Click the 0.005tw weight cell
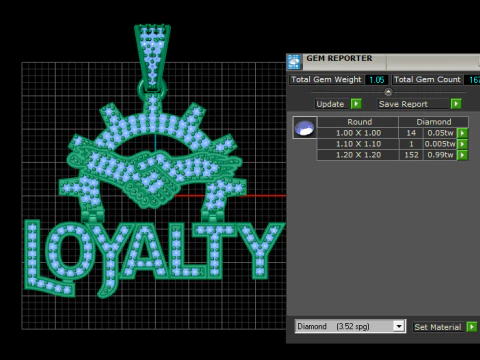 pos(440,144)
